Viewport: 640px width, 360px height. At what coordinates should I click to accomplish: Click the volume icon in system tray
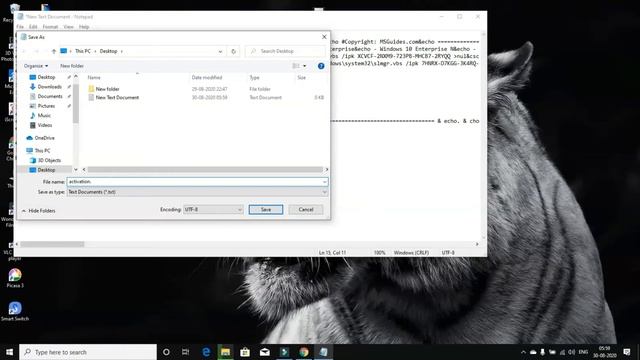point(571,352)
